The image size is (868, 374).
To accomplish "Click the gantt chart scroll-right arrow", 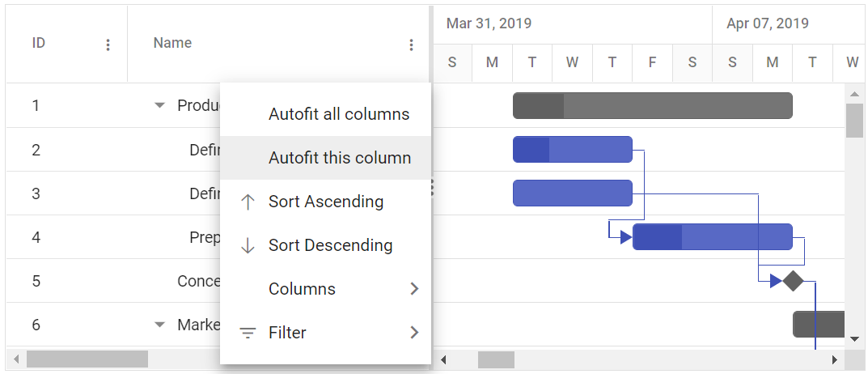I will [835, 359].
